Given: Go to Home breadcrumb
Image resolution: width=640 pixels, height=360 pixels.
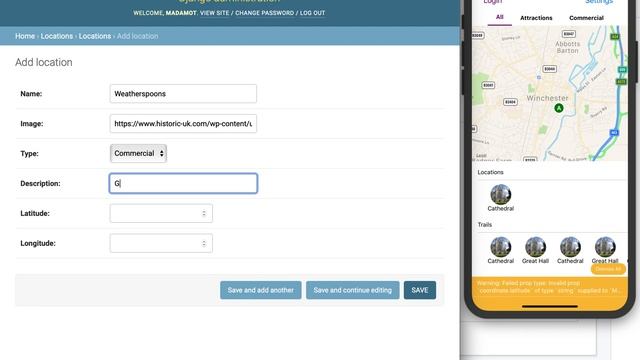Looking at the screenshot, I should (25, 36).
